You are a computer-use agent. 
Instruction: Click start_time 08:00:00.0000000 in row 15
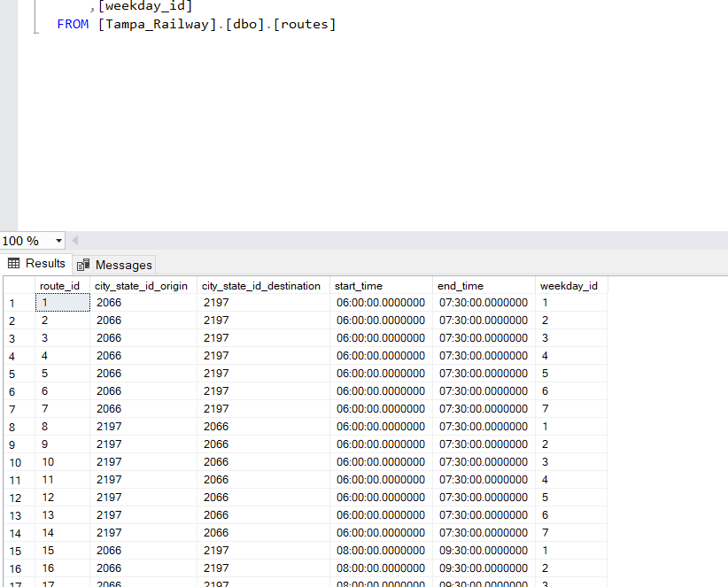(x=381, y=551)
